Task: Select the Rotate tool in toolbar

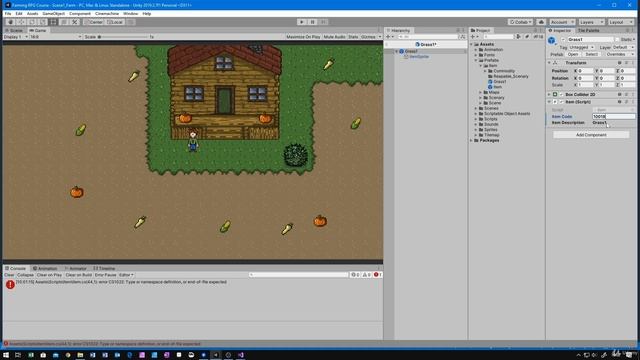Action: 32,22
